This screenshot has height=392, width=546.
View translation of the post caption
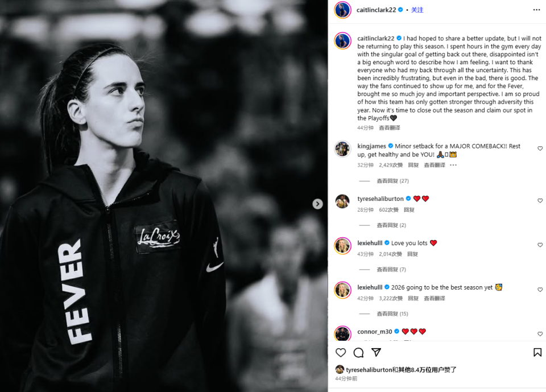(x=389, y=128)
